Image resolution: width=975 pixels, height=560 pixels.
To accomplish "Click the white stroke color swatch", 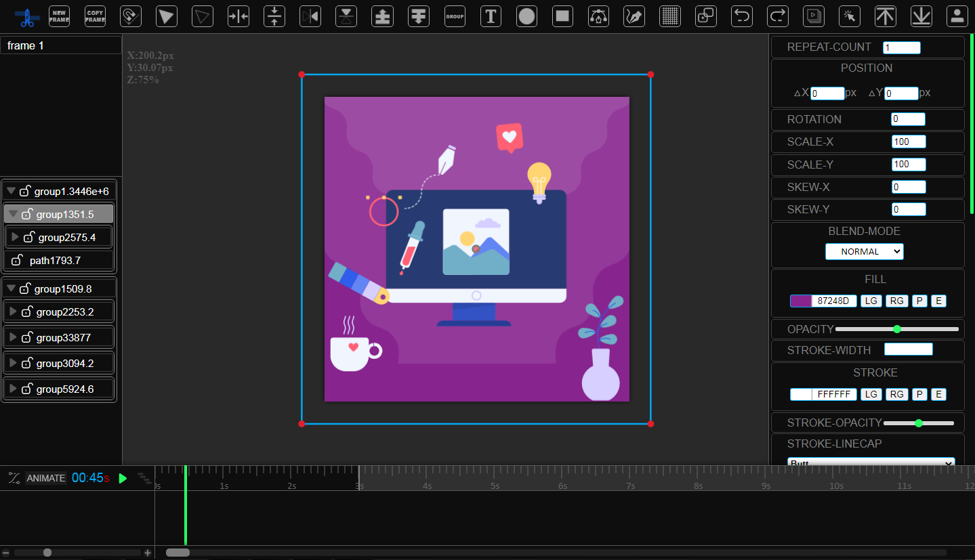I will coord(801,394).
